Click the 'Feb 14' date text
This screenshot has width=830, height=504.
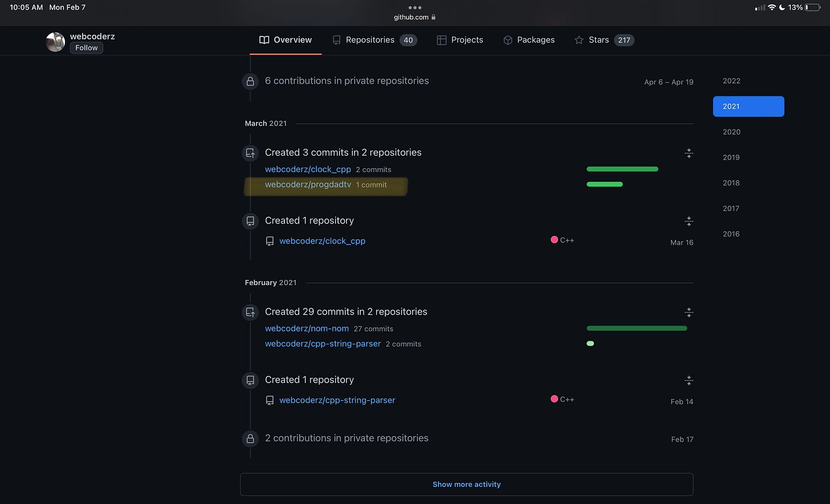[682, 402]
